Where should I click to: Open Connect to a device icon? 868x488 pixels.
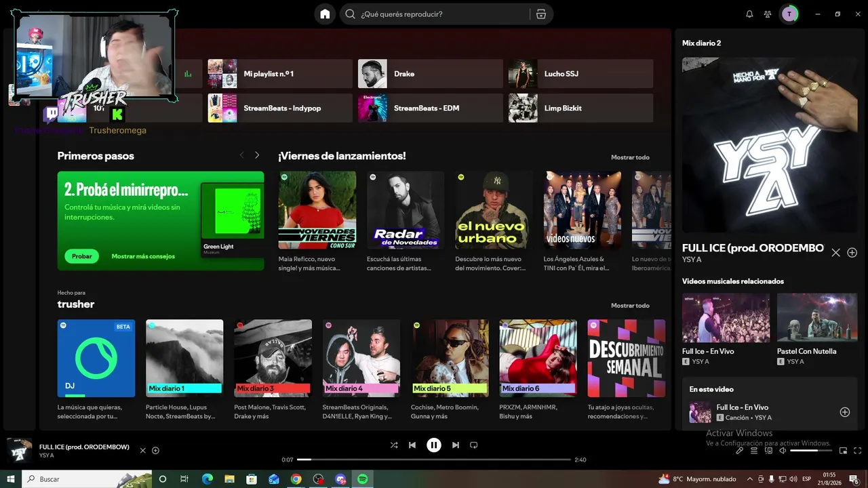pyautogui.click(x=768, y=451)
